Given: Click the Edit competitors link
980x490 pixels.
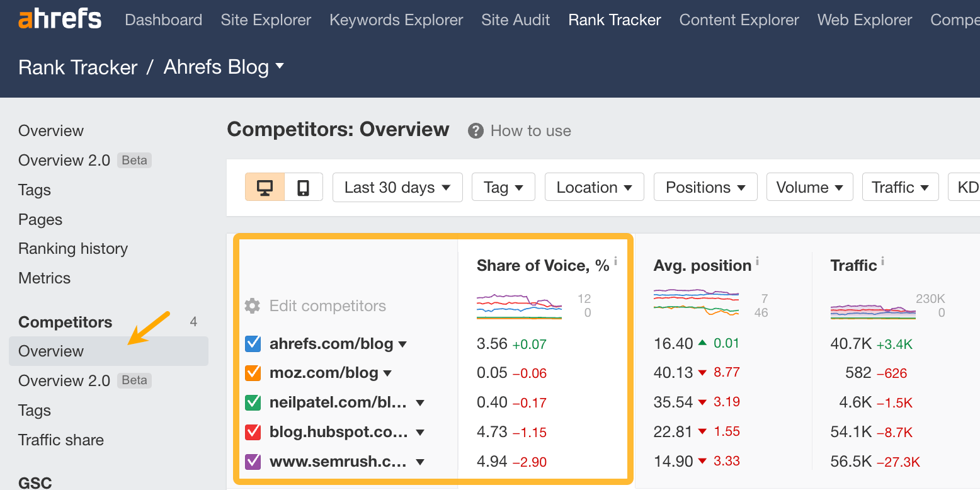Looking at the screenshot, I should pos(328,305).
